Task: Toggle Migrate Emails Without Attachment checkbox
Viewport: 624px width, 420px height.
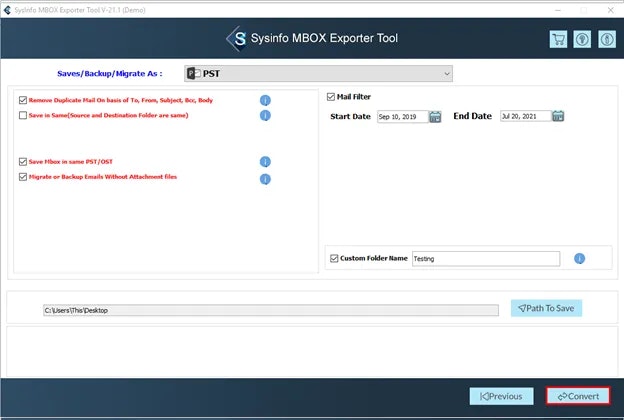Action: tap(23, 177)
